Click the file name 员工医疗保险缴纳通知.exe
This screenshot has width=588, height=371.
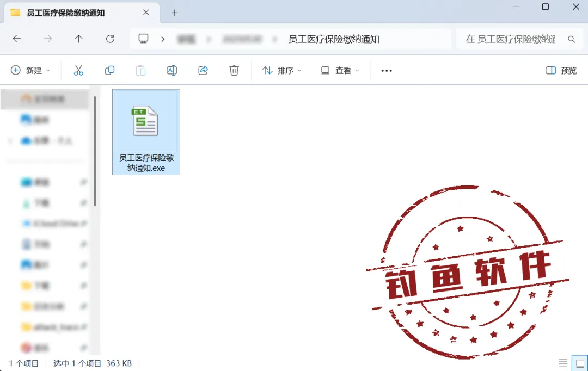(146, 163)
